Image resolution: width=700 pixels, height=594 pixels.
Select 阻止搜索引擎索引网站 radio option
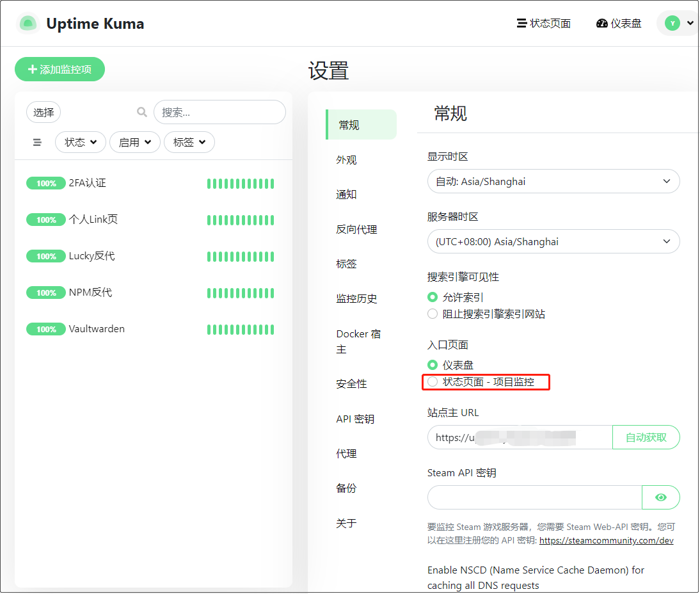click(433, 314)
